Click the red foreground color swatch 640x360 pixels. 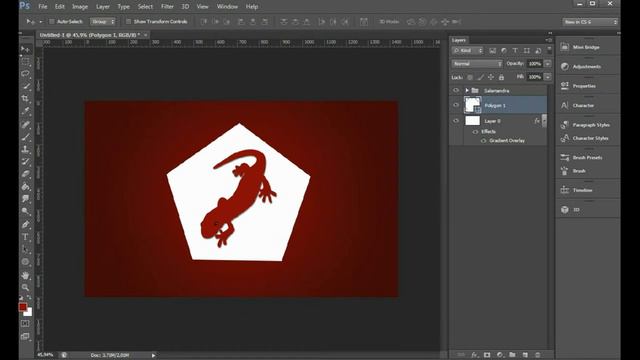point(22,307)
